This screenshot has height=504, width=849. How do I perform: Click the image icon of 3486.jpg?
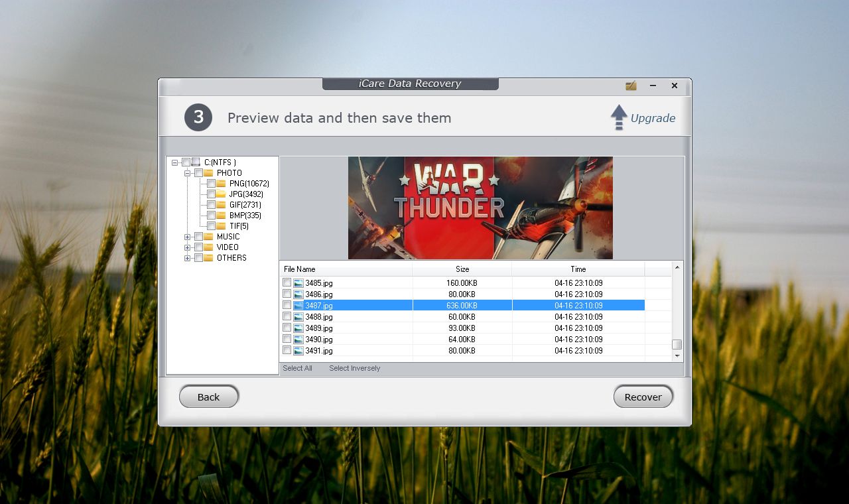[298, 294]
